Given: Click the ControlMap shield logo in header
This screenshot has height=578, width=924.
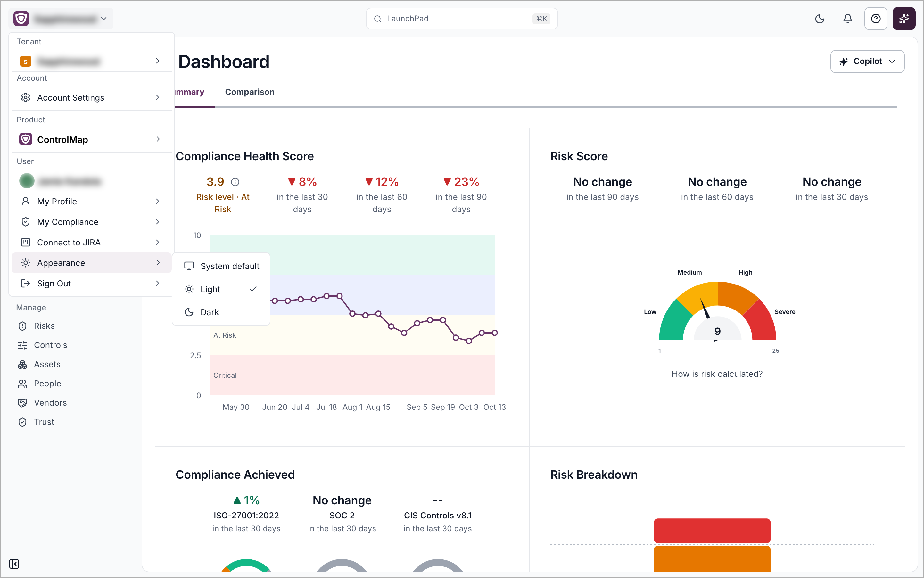Looking at the screenshot, I should click(x=21, y=19).
